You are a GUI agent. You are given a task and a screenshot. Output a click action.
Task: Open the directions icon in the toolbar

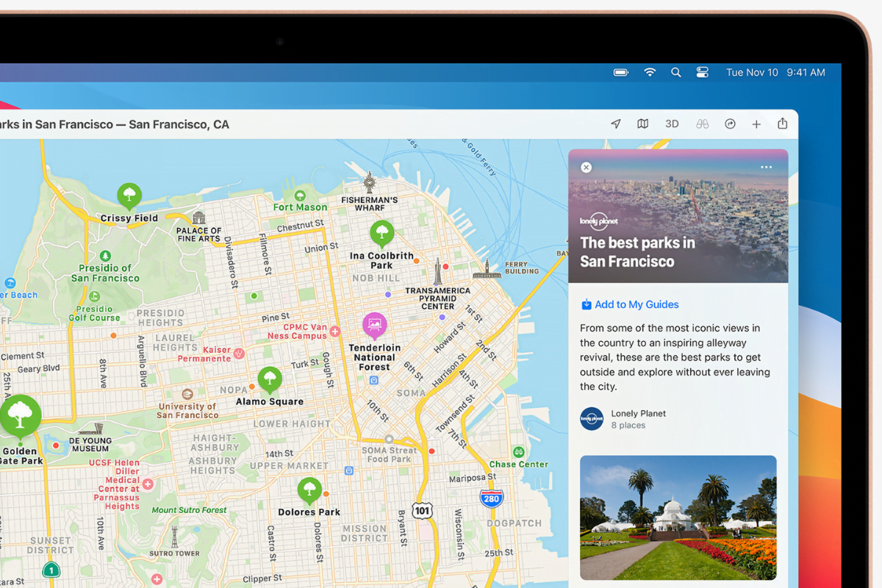click(730, 124)
